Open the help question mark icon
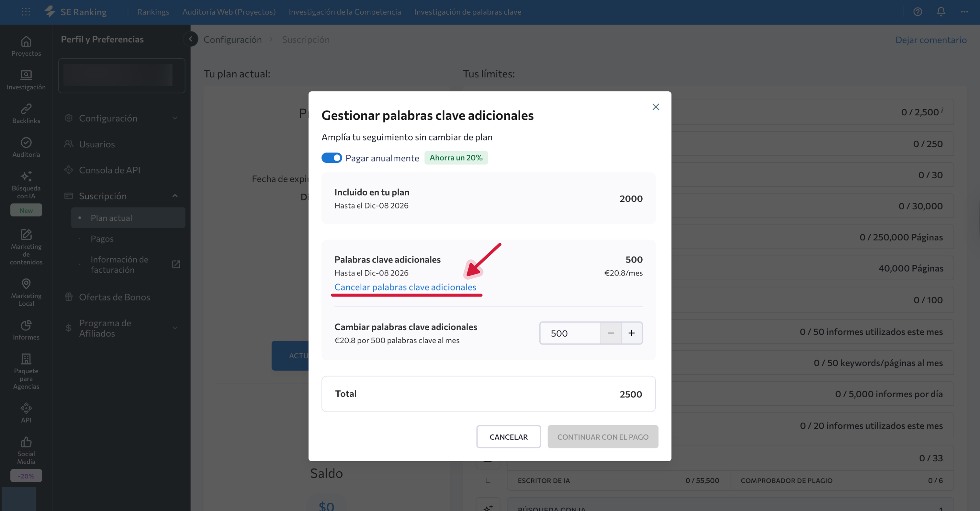This screenshot has height=511, width=980. pos(917,12)
